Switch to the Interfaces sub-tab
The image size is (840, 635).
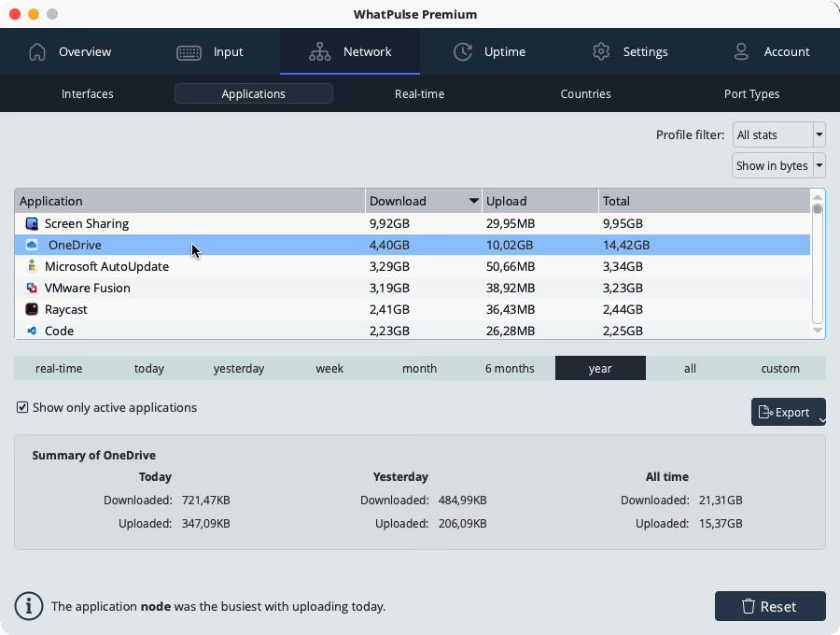tap(88, 93)
